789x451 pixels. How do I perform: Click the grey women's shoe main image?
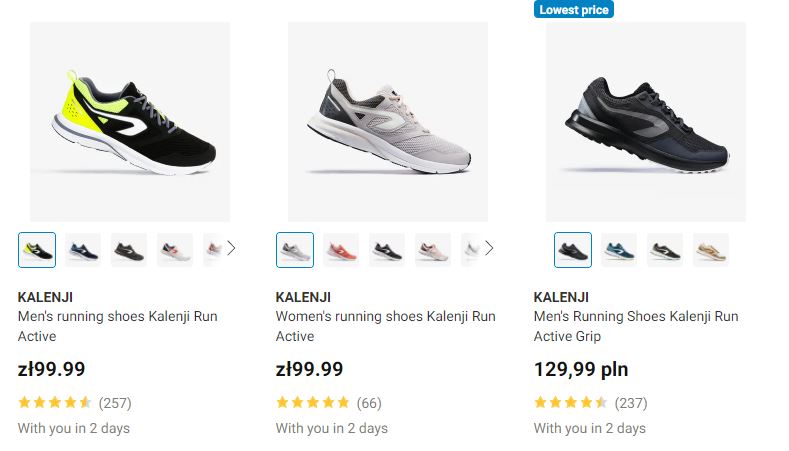tap(388, 121)
